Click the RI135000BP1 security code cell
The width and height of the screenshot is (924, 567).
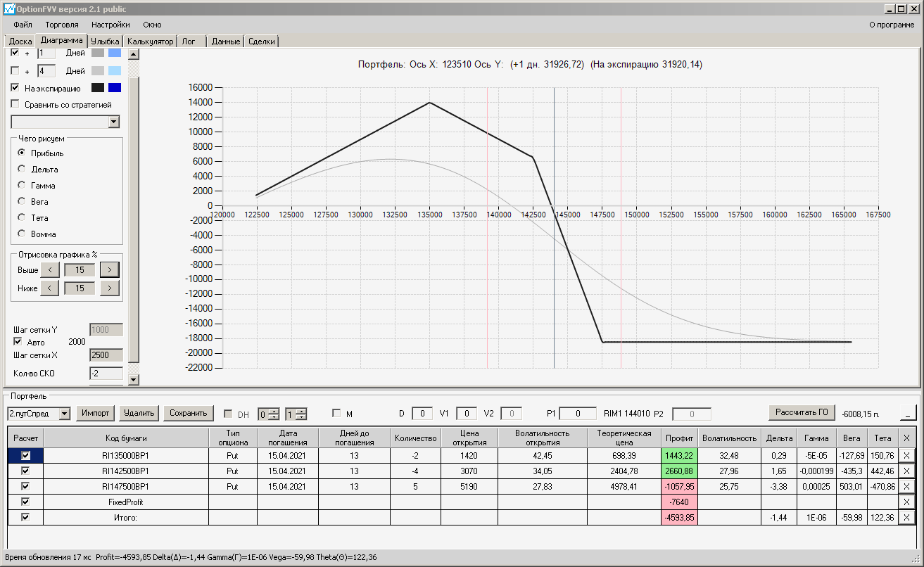(x=126, y=456)
